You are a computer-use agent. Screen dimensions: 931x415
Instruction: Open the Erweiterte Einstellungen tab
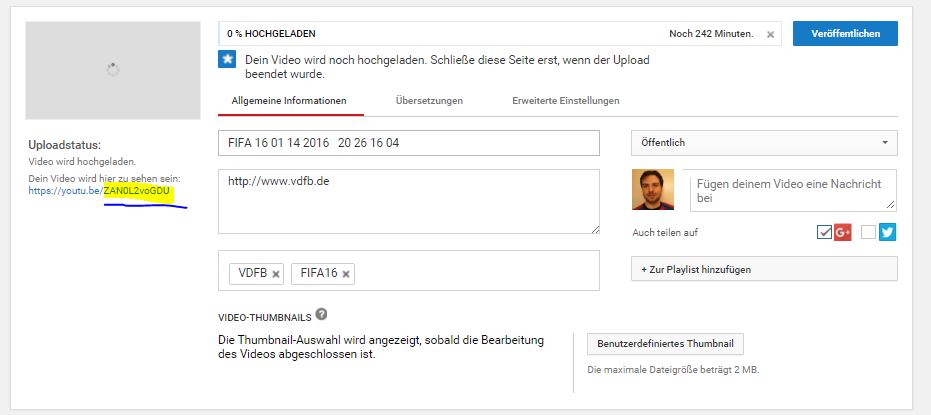(x=565, y=101)
